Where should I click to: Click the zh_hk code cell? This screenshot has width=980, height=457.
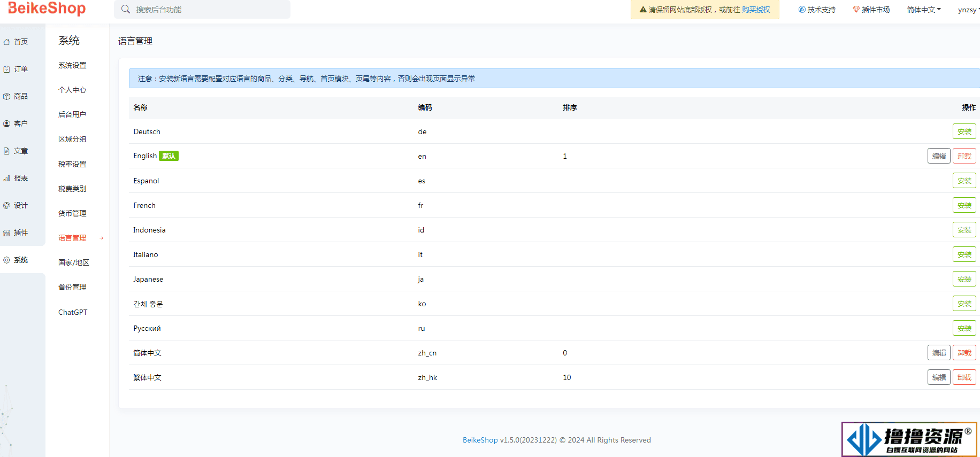click(x=427, y=377)
